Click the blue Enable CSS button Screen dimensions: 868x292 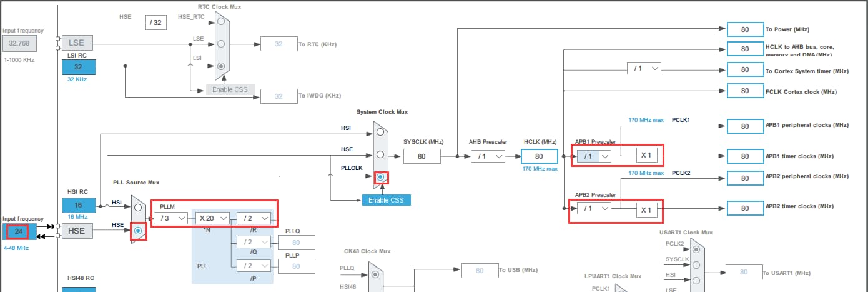[x=386, y=200]
